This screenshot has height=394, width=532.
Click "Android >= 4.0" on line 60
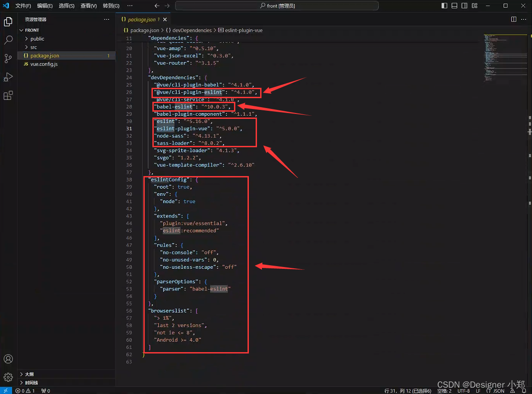[x=178, y=340]
